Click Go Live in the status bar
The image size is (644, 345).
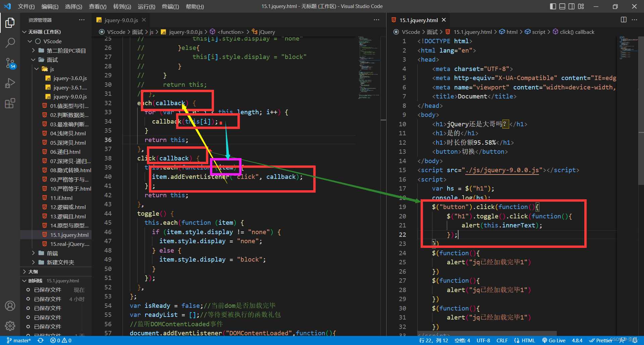pos(554,340)
